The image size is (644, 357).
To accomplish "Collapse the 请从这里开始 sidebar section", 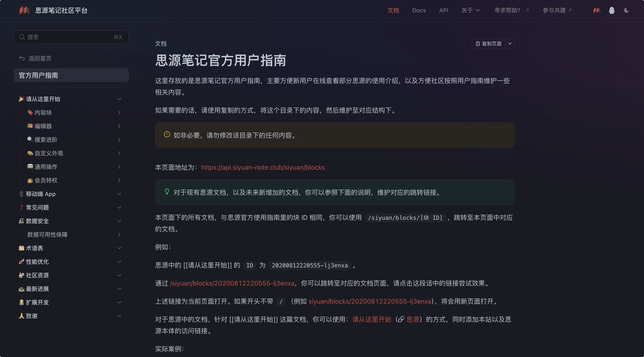I will tap(119, 99).
